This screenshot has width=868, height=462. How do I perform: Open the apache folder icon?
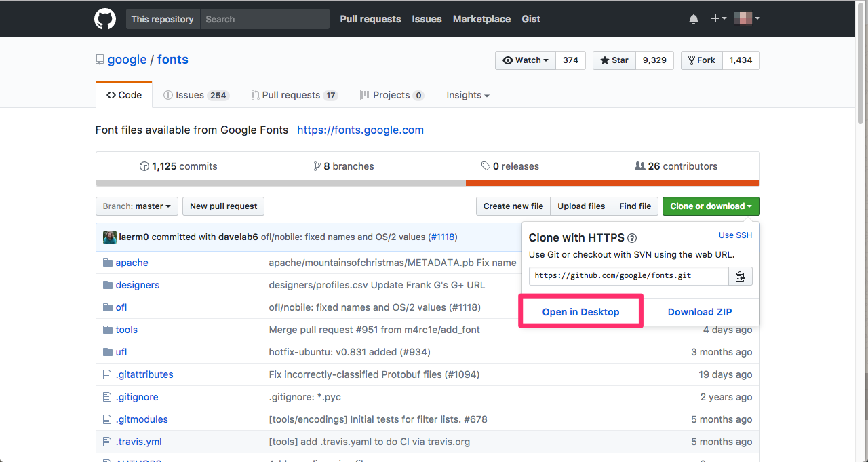point(107,263)
